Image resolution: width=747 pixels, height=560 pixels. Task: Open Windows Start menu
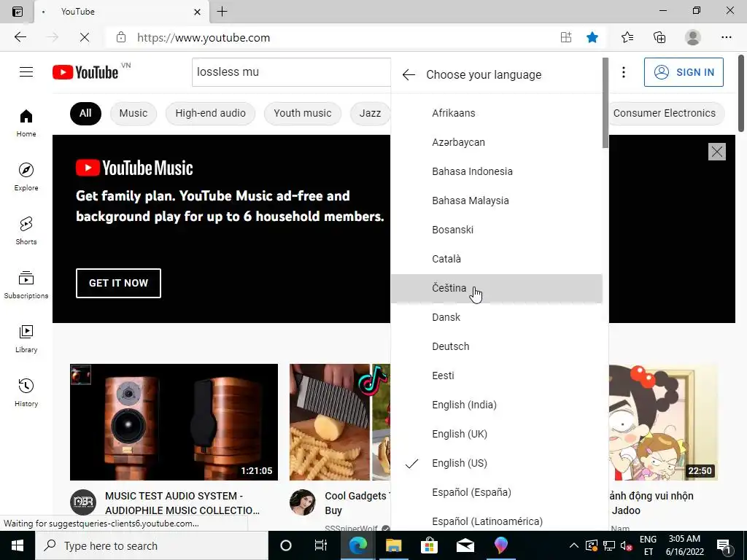(18, 545)
